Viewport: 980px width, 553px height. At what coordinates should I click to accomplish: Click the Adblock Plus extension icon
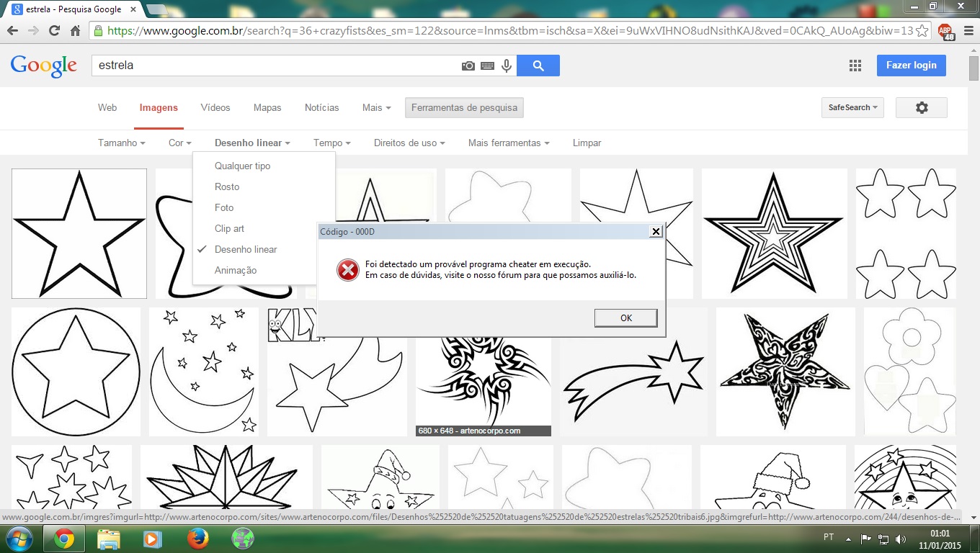(x=945, y=31)
